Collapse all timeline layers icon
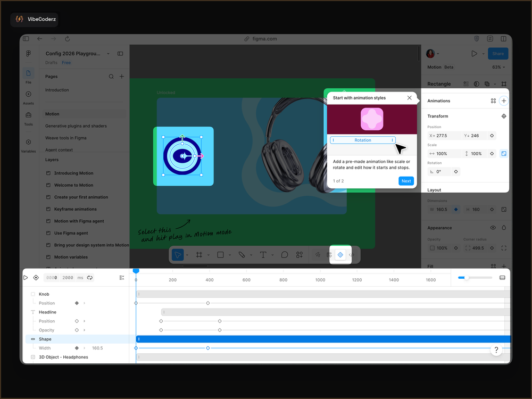Image resolution: width=532 pixels, height=399 pixels. pos(122,278)
